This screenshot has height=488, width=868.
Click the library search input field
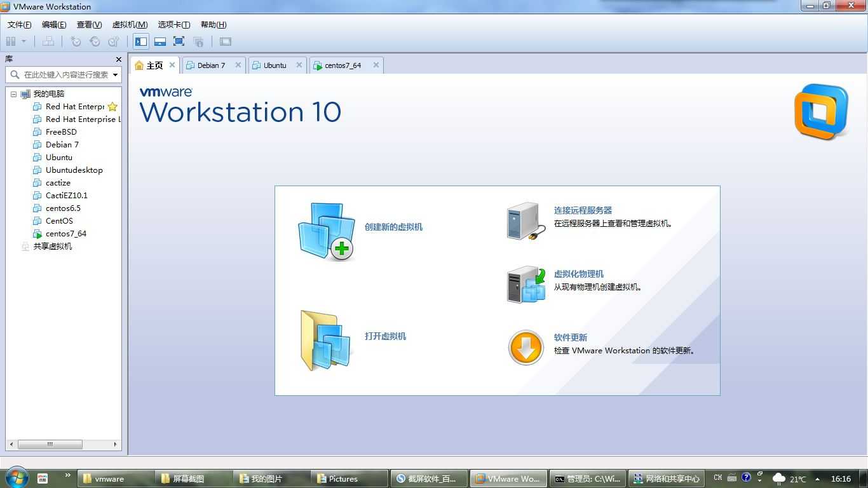59,74
